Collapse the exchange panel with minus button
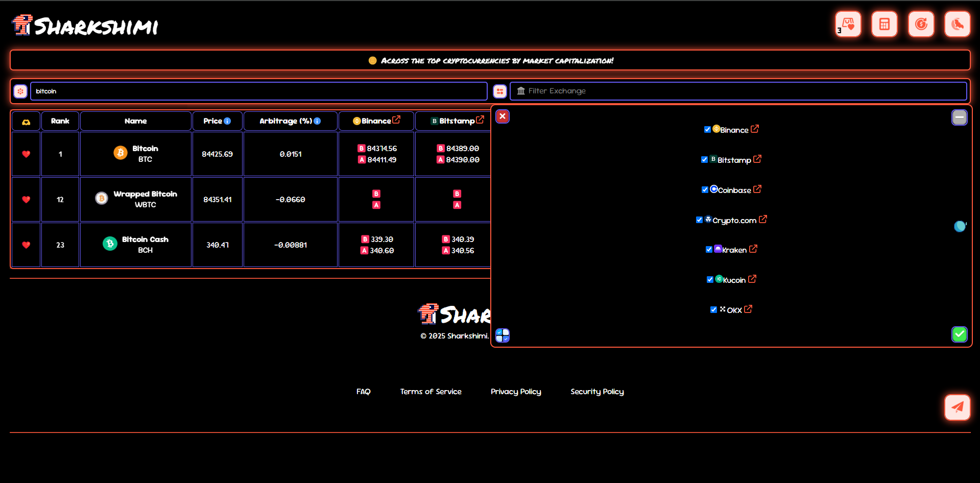The image size is (980, 483). click(x=959, y=117)
